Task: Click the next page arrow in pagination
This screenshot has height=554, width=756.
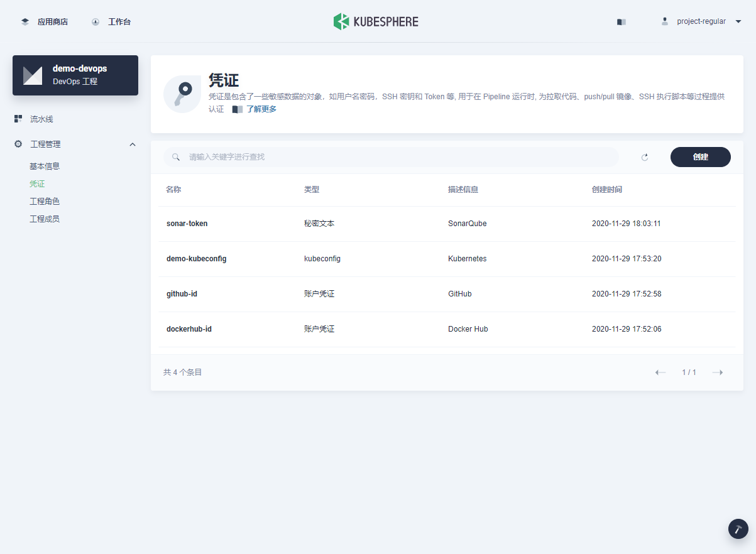Action: [x=717, y=372]
